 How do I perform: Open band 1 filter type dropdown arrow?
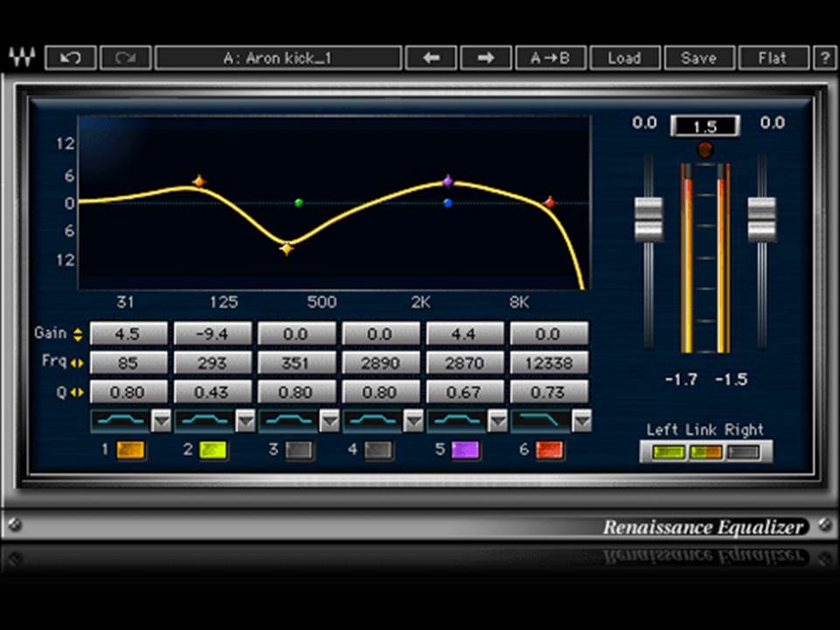(x=161, y=421)
